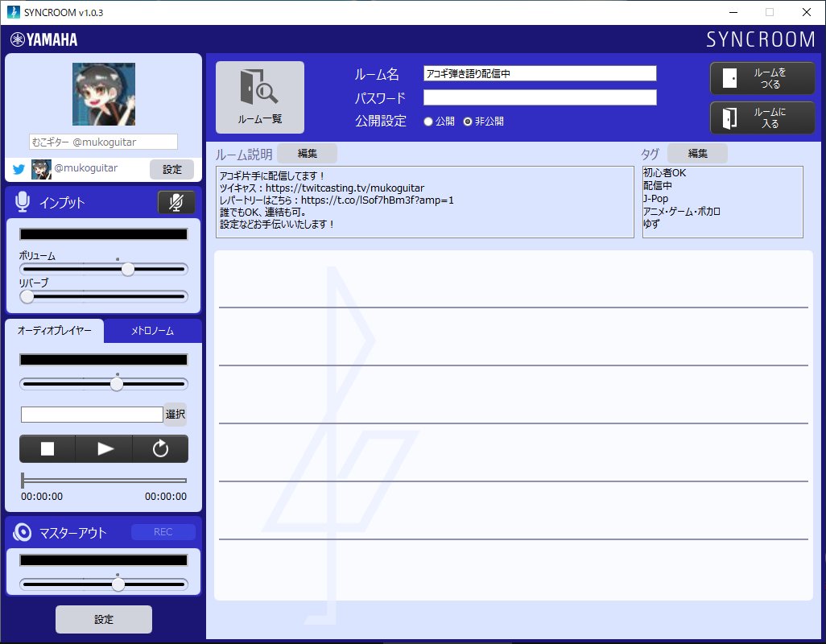Click the input microphone icon
This screenshot has width=826, height=644.
coord(23,202)
